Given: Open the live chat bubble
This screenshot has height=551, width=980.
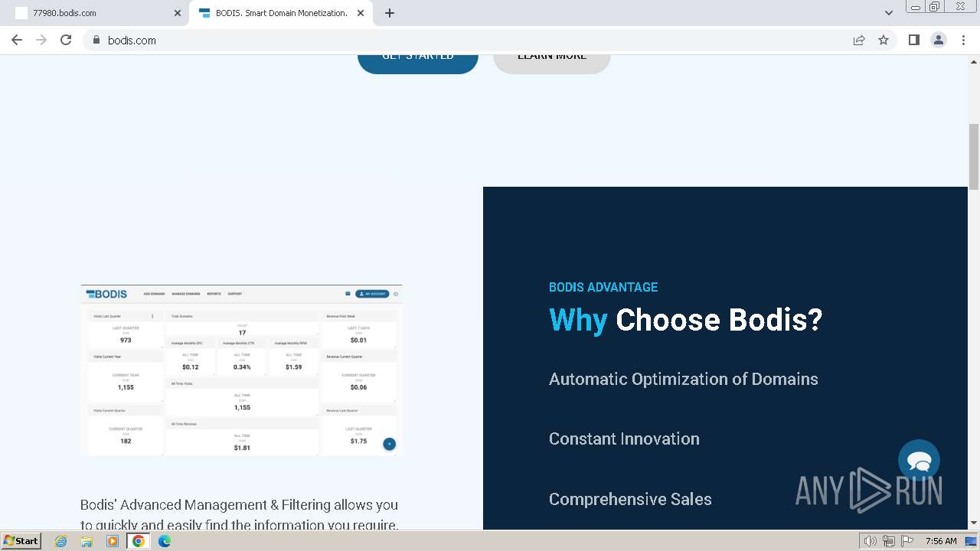Looking at the screenshot, I should 919,460.
